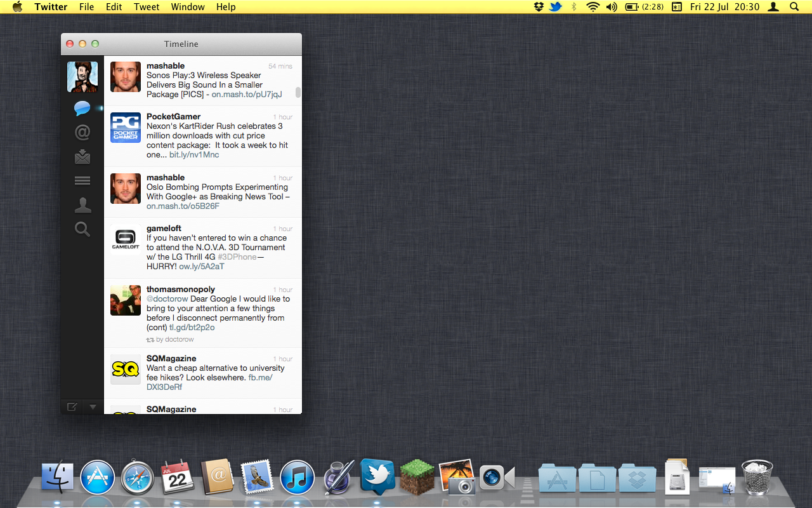Viewport: 812px width, 508px height.
Task: Open Address Book from the Dock
Action: pyautogui.click(x=218, y=478)
